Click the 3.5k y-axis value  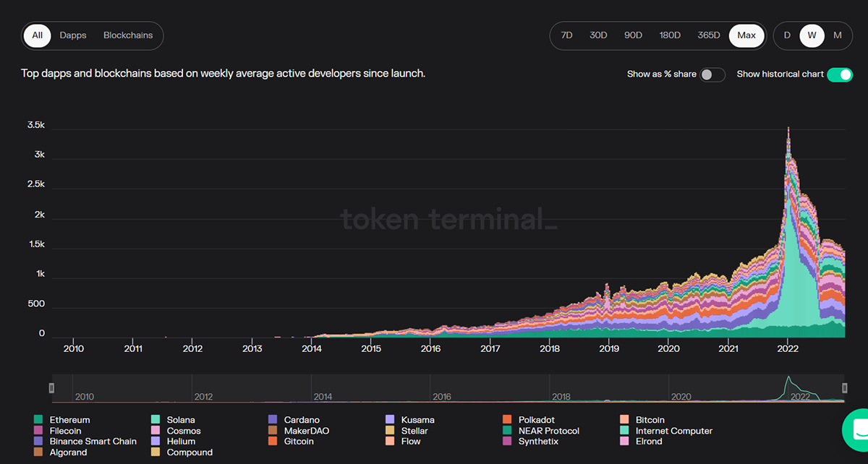pos(35,125)
